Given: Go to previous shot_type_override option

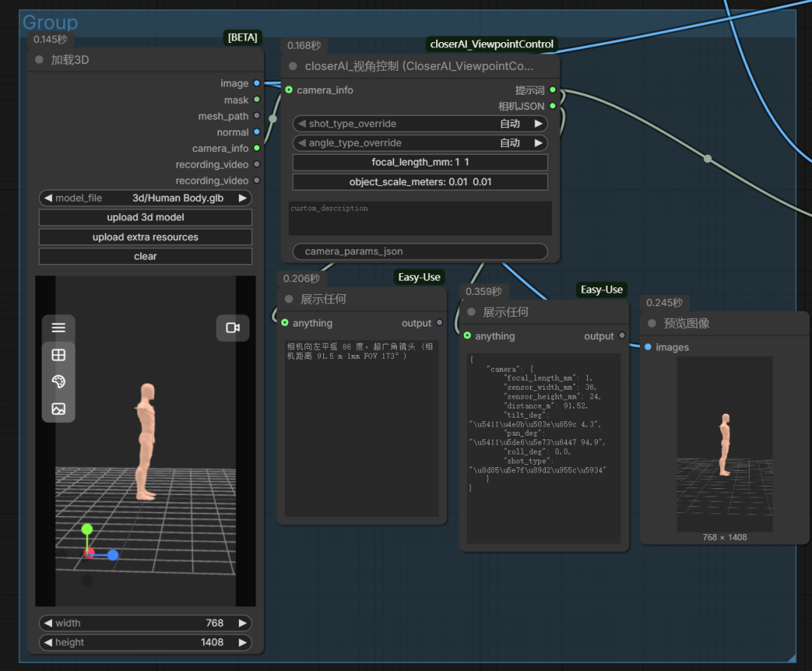Looking at the screenshot, I should (x=302, y=124).
